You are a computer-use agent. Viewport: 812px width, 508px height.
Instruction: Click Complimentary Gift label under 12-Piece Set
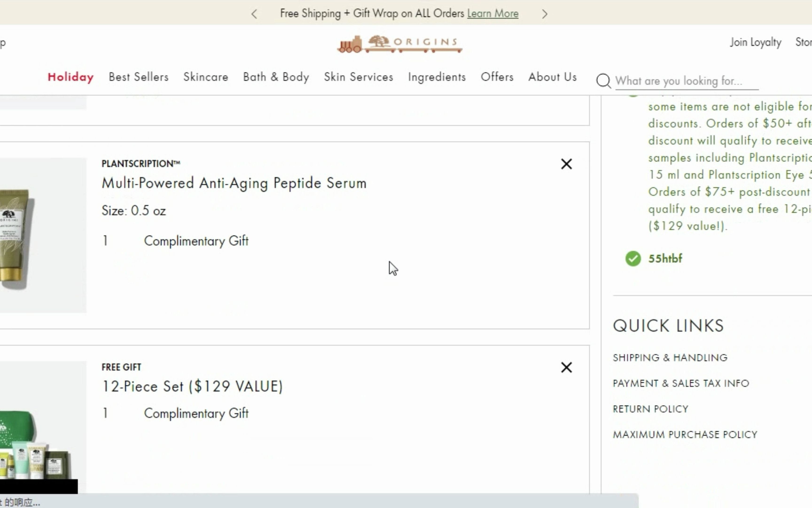[196, 414]
